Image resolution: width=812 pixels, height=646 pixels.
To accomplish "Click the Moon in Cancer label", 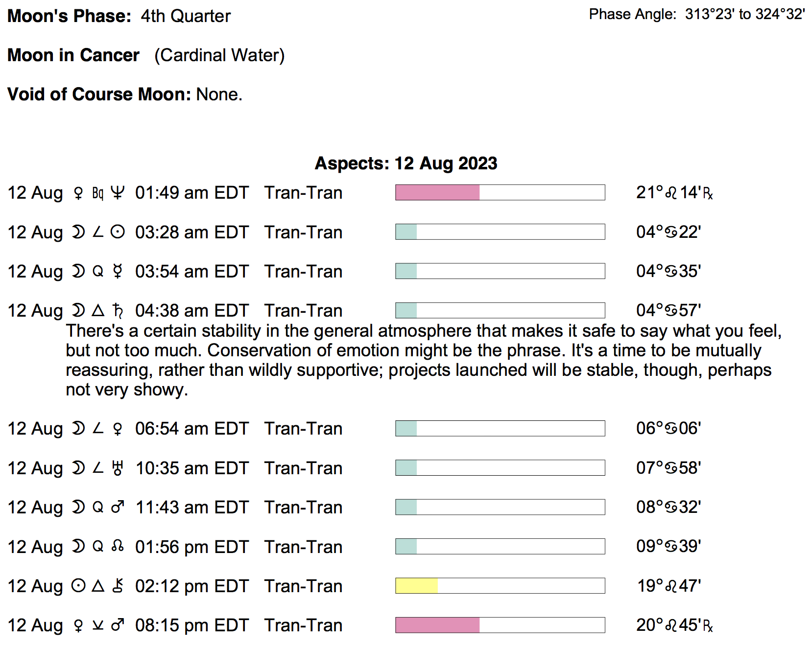I will click(73, 55).
